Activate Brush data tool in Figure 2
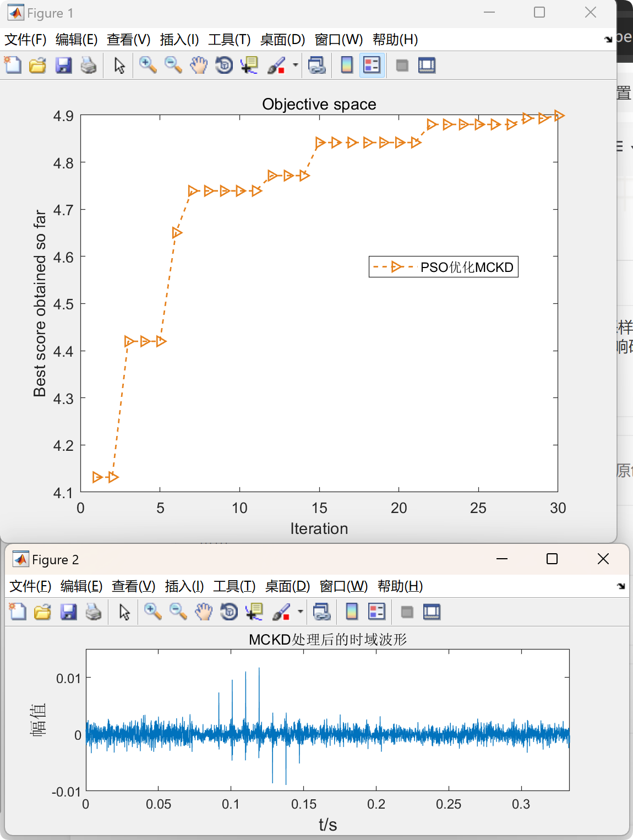This screenshot has height=840, width=633. click(282, 612)
